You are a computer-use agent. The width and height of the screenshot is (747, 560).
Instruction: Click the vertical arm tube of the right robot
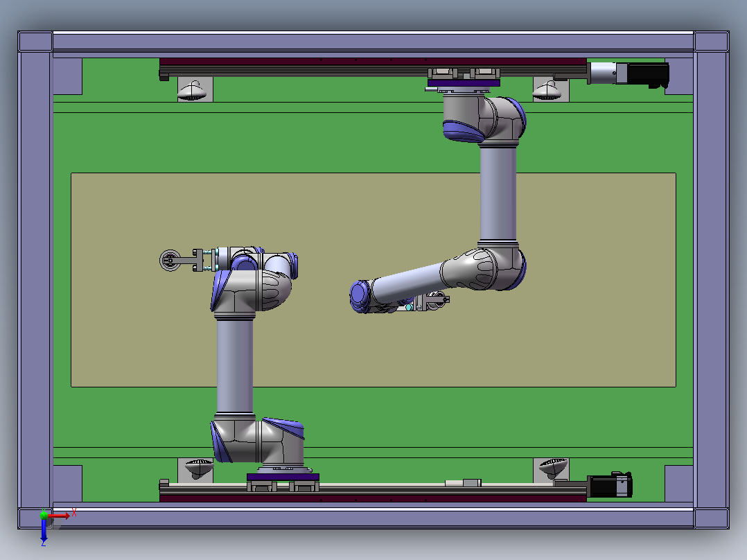coord(498,193)
